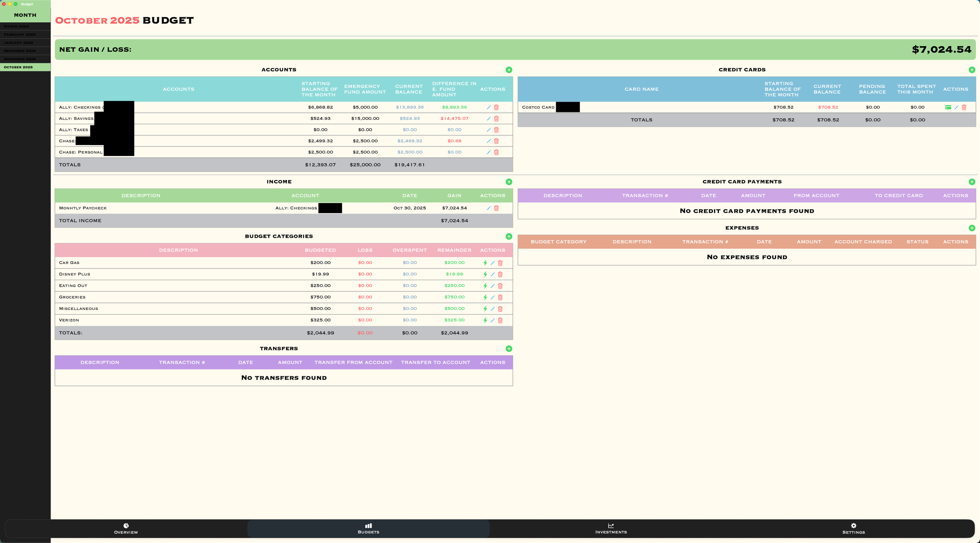The height and width of the screenshot is (543, 980).
Task: Delete the Verizon budget category
Action: pos(500,320)
